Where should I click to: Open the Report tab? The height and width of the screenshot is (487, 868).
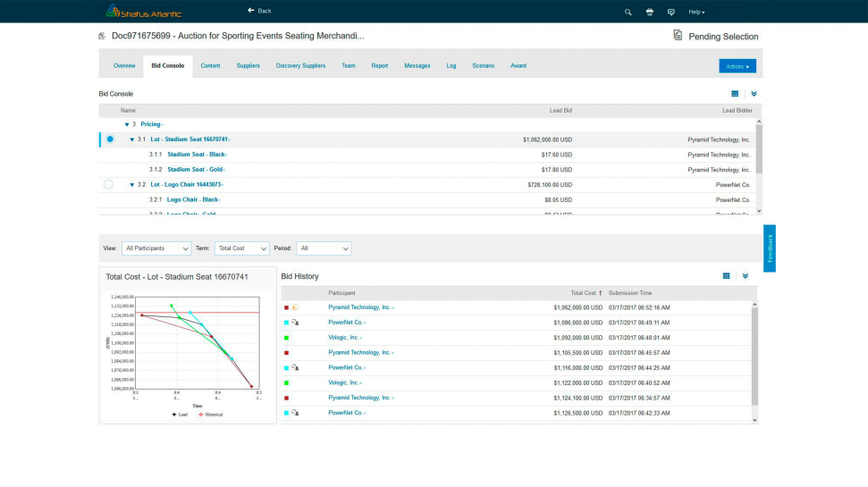[380, 65]
